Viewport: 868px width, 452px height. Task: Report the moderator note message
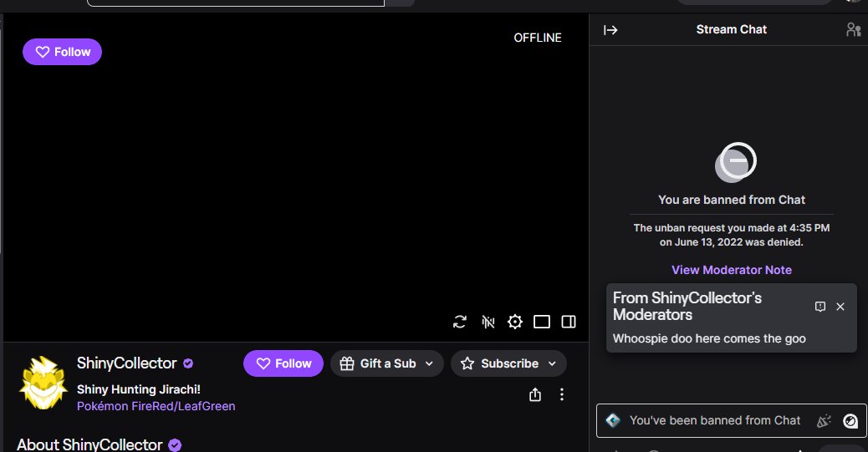coord(820,307)
